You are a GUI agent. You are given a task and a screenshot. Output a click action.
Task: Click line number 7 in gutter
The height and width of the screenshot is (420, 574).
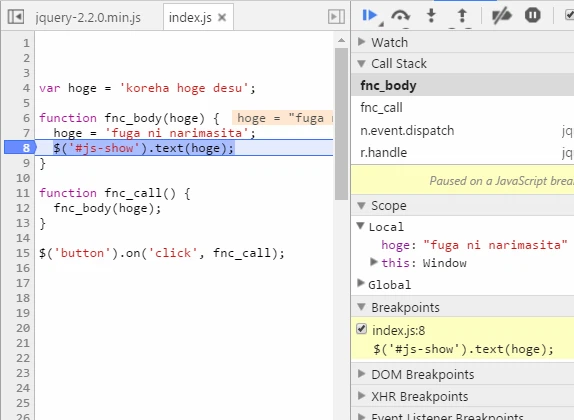point(26,133)
